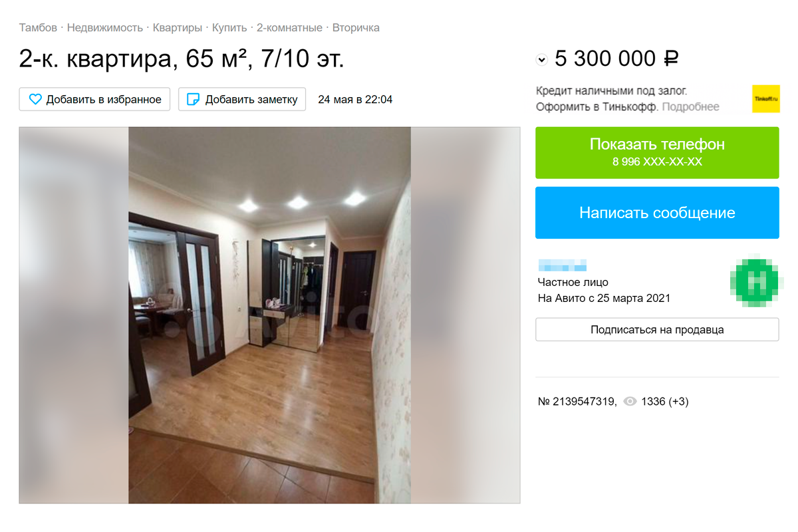This screenshot has width=798, height=532.
Task: Click the eye views icon
Action: (630, 402)
